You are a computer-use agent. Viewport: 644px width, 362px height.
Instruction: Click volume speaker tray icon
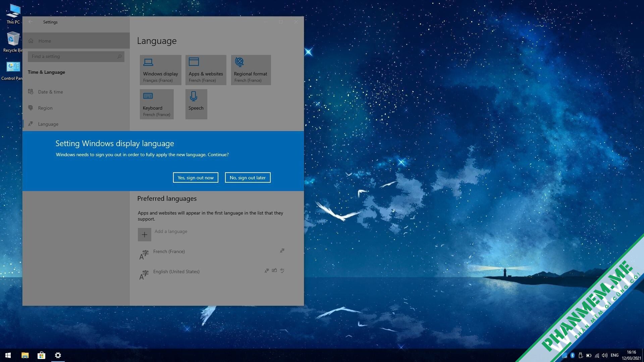605,355
